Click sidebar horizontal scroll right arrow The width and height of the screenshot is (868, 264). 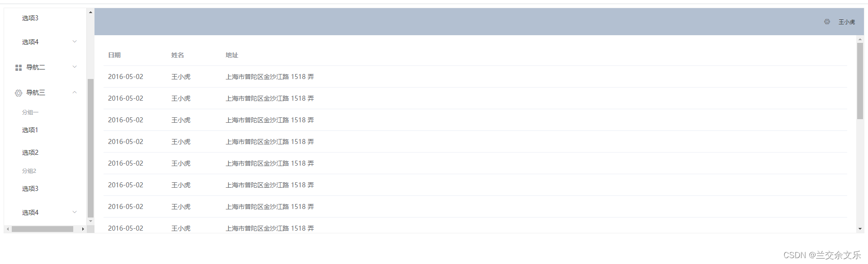pos(83,229)
